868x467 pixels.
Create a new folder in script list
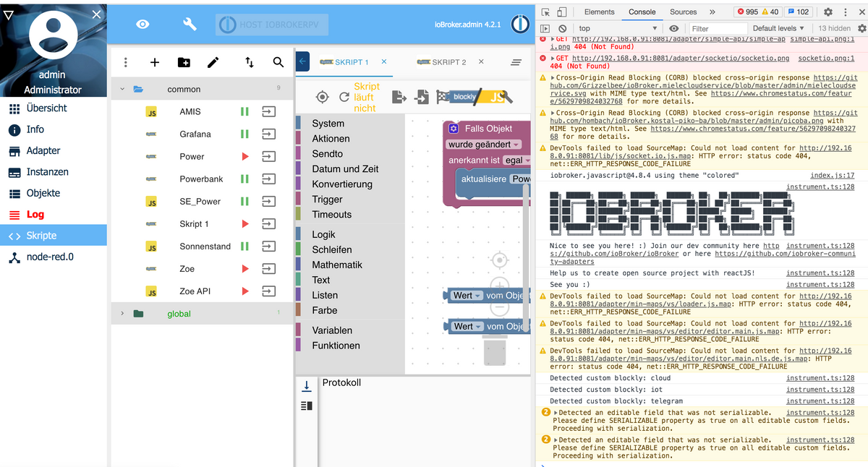[184, 63]
